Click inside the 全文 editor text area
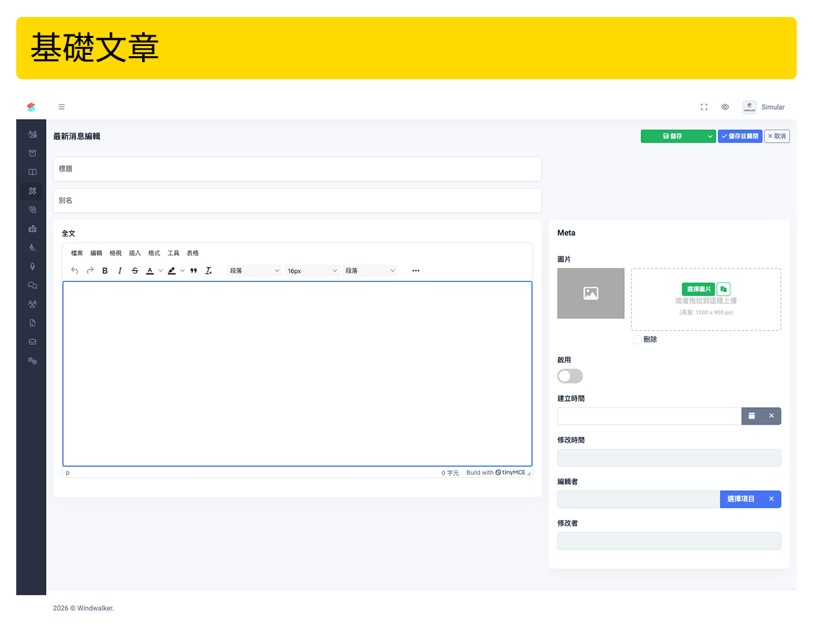813x644 pixels. (297, 374)
